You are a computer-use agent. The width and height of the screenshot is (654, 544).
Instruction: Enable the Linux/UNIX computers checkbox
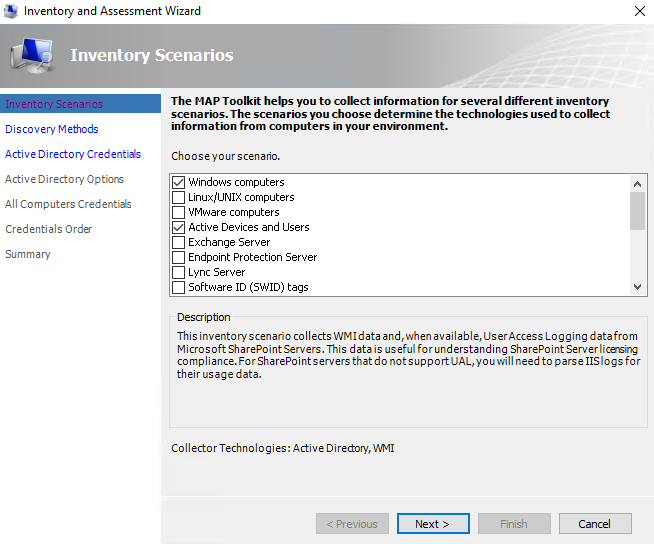[179, 198]
